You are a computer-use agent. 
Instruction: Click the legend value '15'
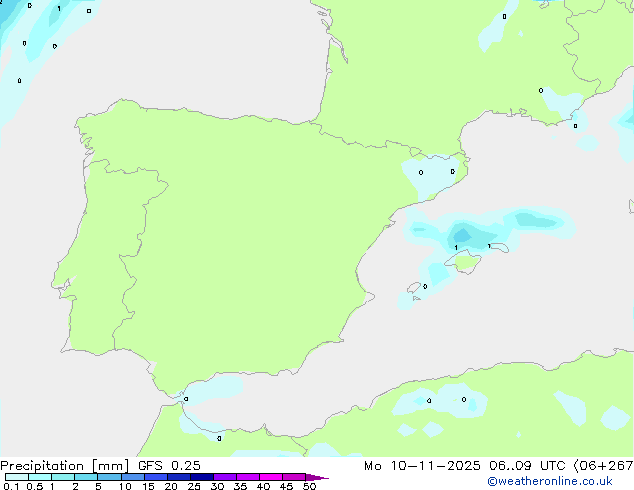tap(148, 486)
